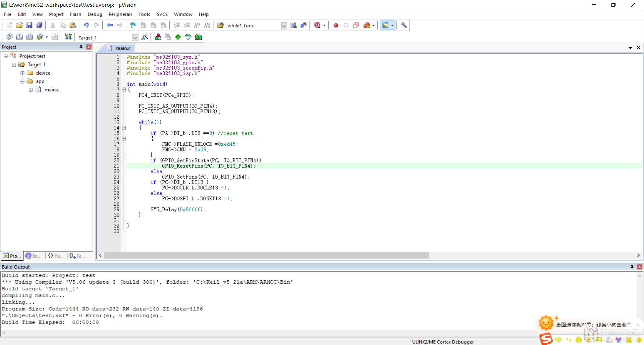
Task: Insert a bookmark using flag icon
Action: click(133, 25)
